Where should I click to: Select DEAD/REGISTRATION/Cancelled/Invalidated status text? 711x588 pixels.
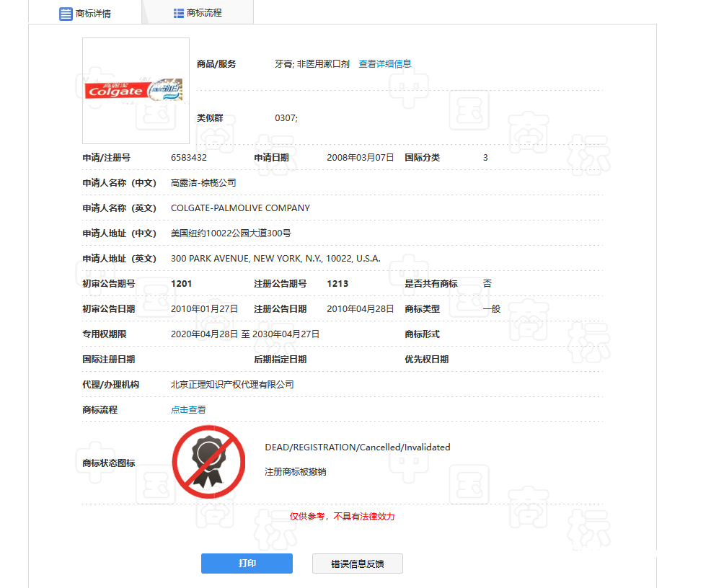[x=358, y=447]
